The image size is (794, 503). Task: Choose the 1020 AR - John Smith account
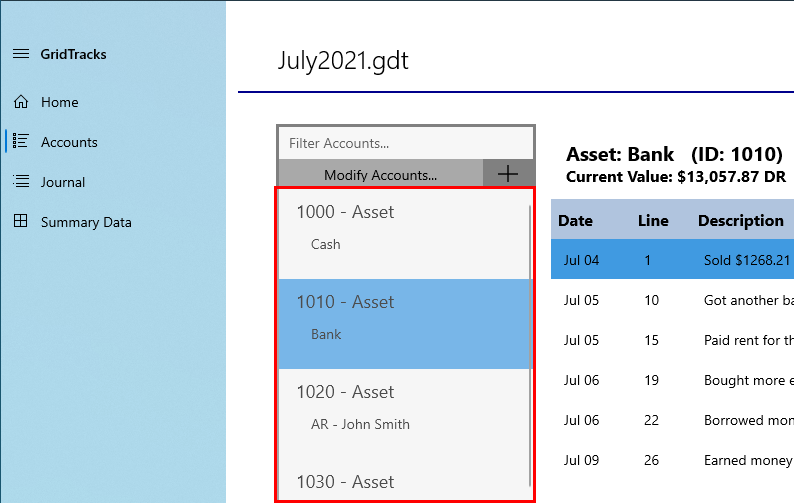404,414
